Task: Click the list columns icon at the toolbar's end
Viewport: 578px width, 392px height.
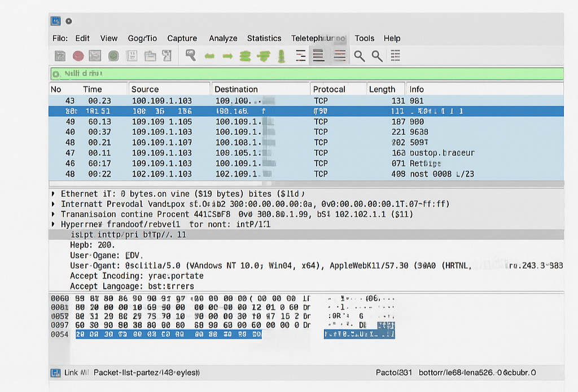Action: pos(396,56)
